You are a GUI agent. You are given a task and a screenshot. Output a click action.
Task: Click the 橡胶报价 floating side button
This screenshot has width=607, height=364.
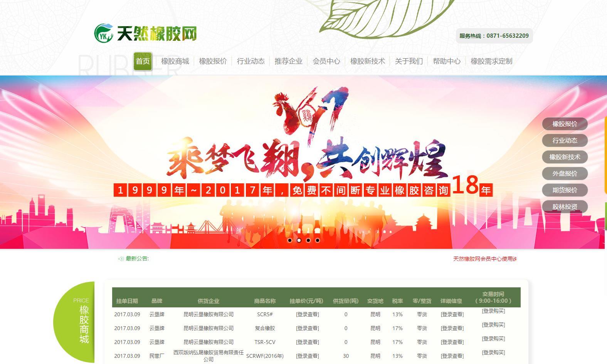[565, 124]
